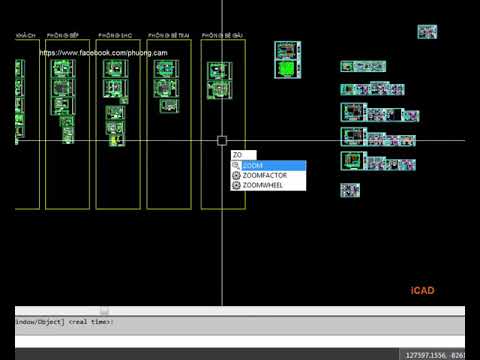Select the top drawing in the PHÒNG BẾP column
480x360 pixels.
pyautogui.click(x=63, y=69)
